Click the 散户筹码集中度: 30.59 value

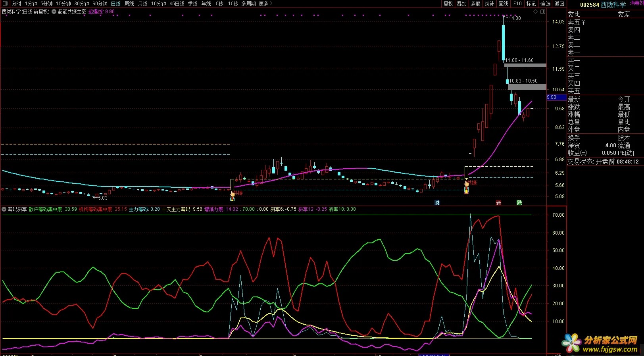point(53,209)
